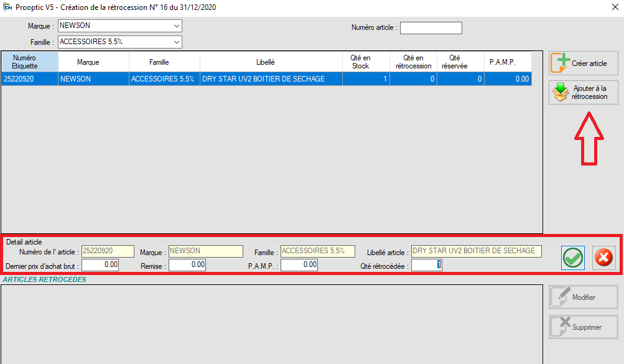Click NEWSON cell in the article row
Screen dimensions: 624x364
point(93,79)
